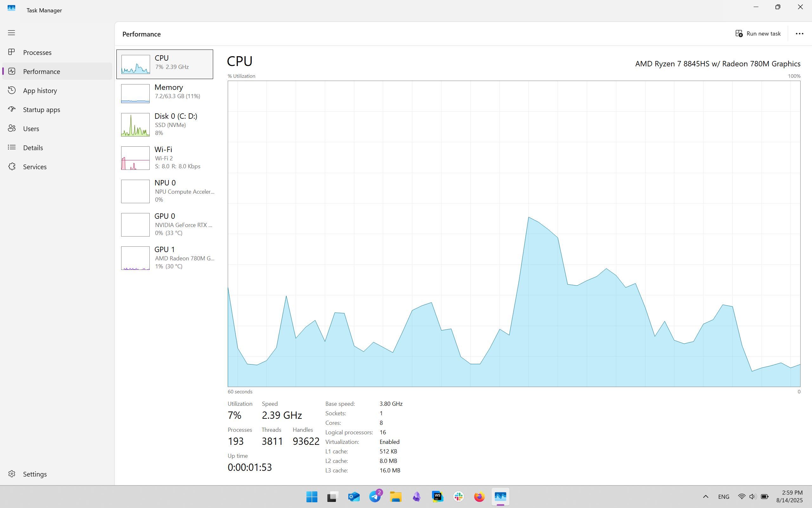Click the 3811 threads count
Screen dimensions: 812x508
pos(272,441)
